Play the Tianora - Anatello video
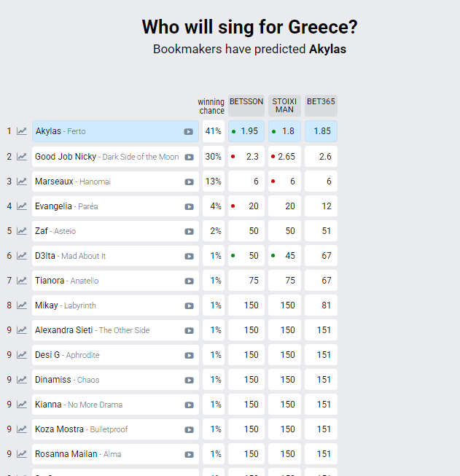The image size is (460, 476). 189,281
